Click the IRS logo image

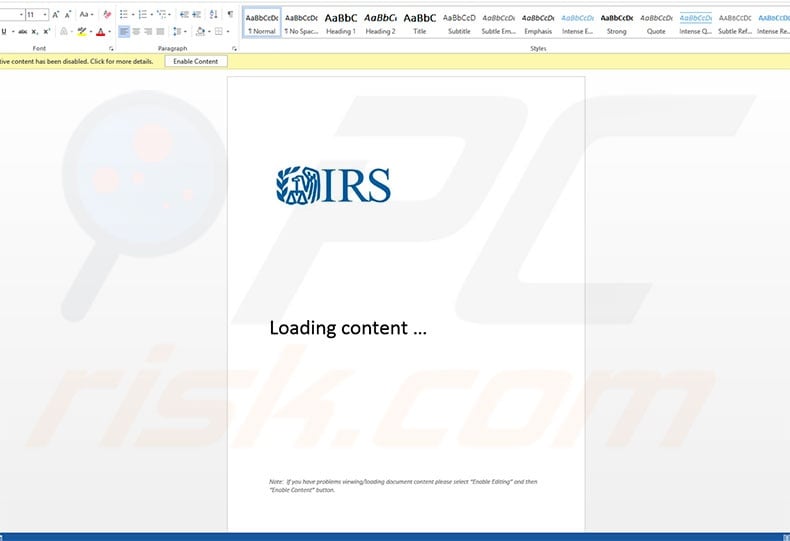pyautogui.click(x=334, y=185)
